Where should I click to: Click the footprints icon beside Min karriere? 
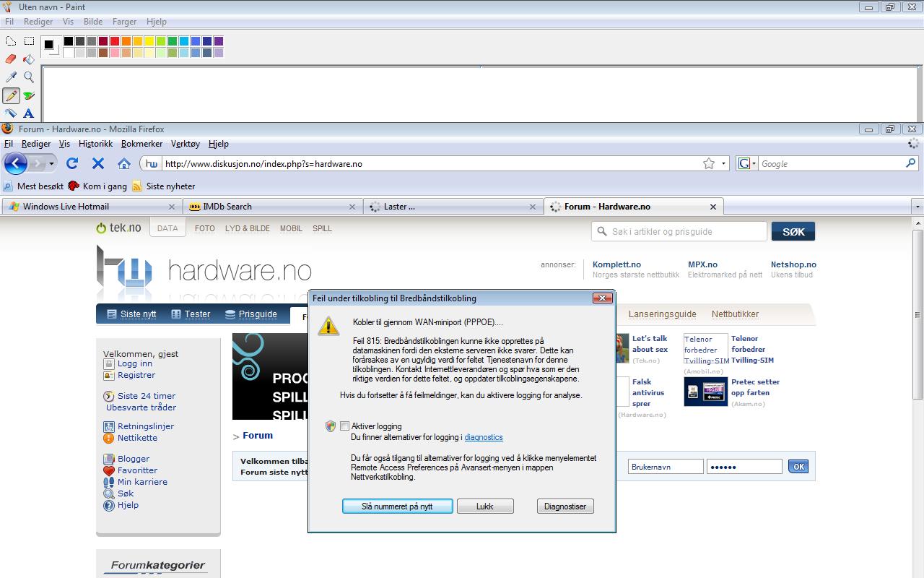[x=109, y=482]
